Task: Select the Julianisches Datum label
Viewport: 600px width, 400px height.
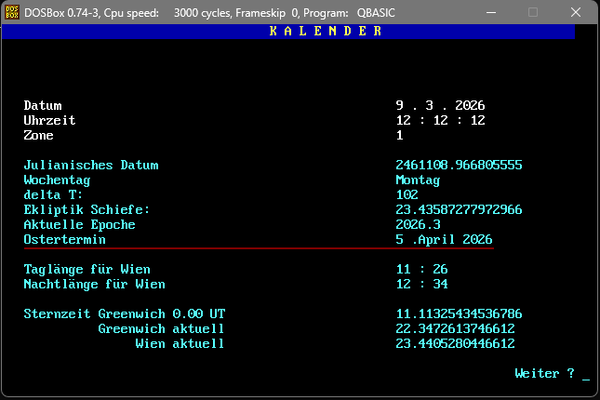Action: click(x=91, y=165)
